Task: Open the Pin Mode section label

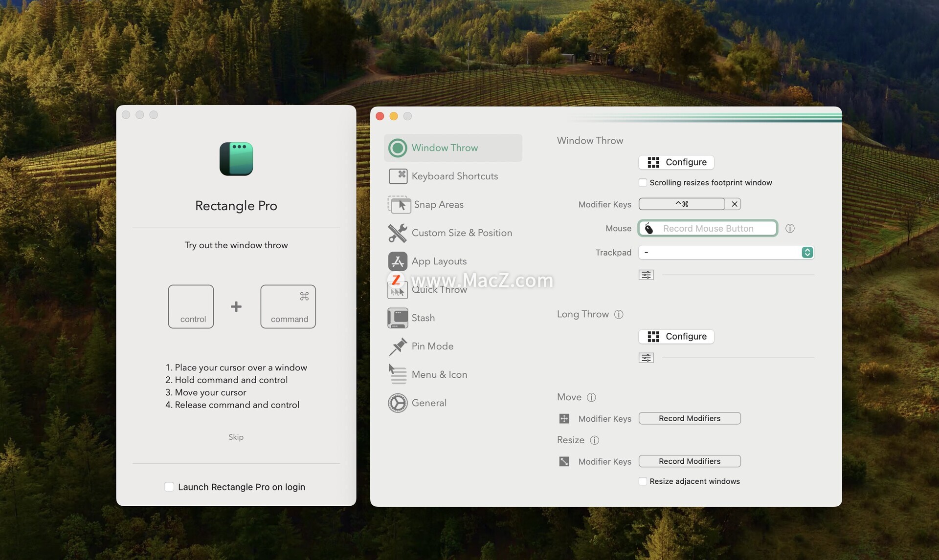Action: 432,346
